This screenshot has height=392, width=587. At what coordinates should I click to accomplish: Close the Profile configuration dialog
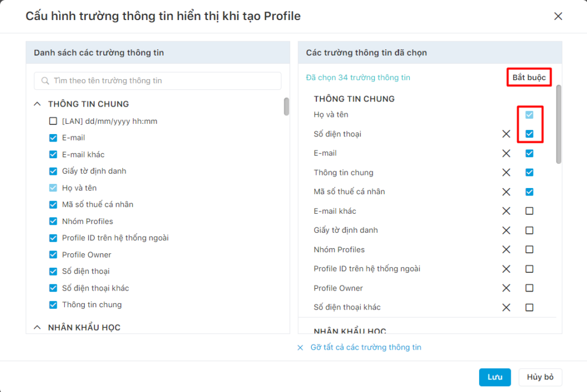558,16
